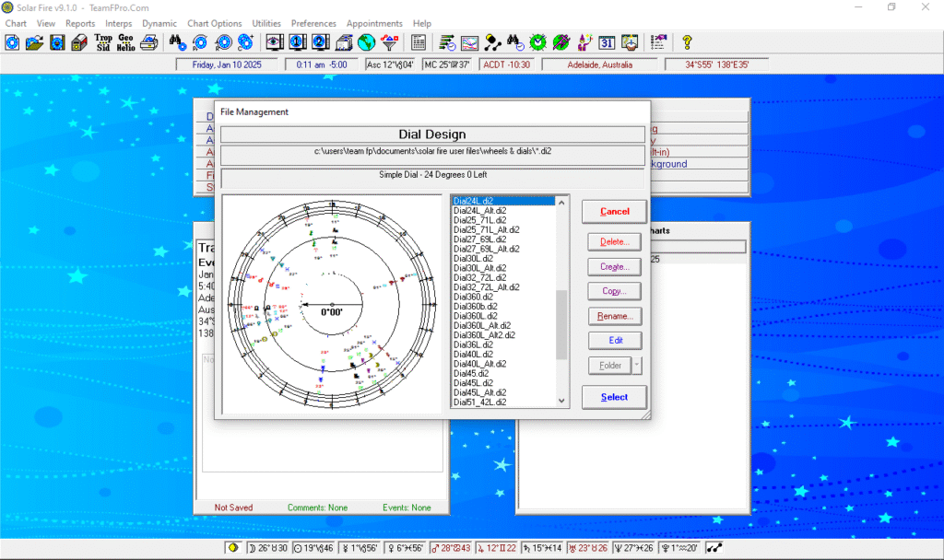Click the globe map toolbar icon
The height and width of the screenshot is (560, 944).
tap(367, 42)
